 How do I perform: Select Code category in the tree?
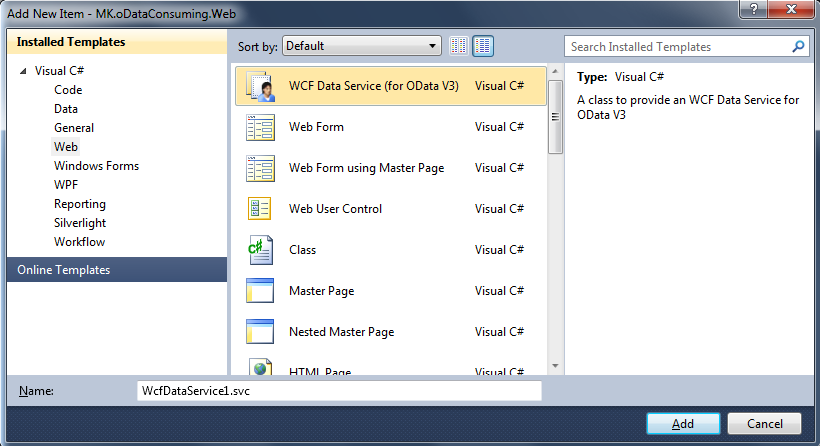68,90
